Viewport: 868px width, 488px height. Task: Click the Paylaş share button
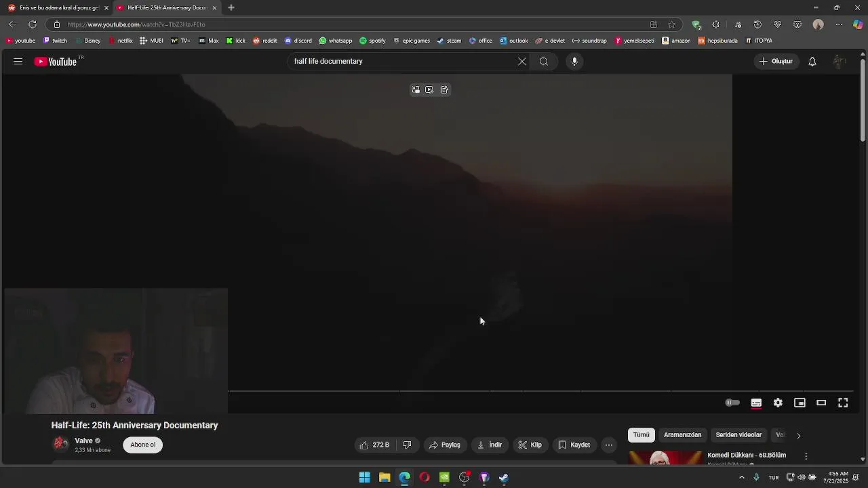(445, 445)
